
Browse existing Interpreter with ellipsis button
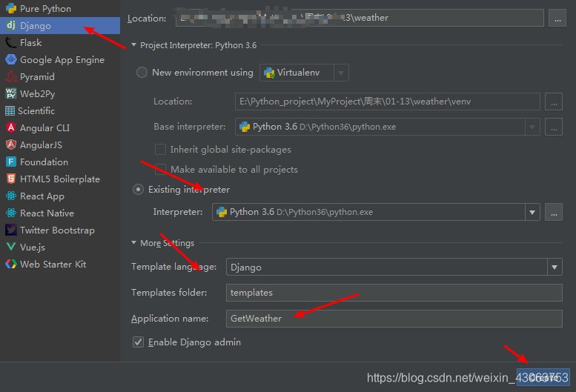pos(554,212)
